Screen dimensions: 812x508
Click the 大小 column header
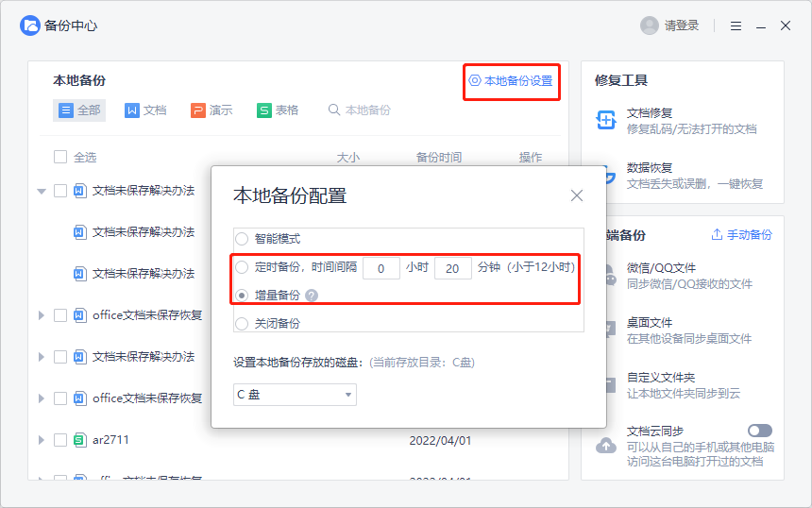[348, 157]
